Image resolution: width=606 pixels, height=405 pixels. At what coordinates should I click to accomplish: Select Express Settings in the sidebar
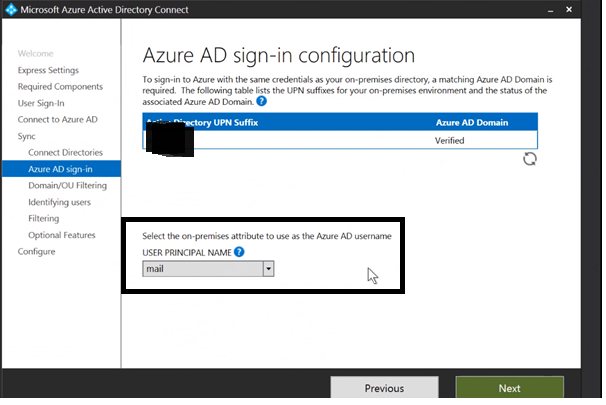(48, 70)
